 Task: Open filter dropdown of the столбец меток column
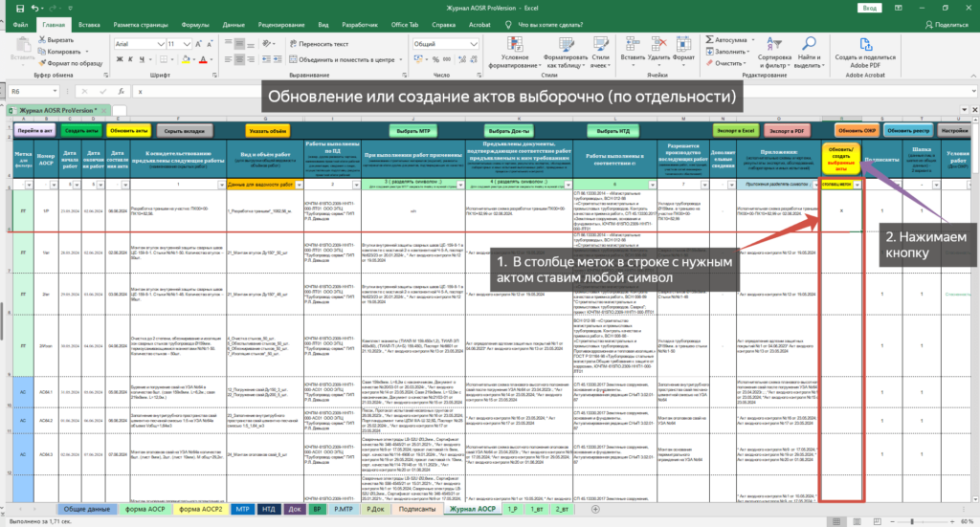pos(857,185)
